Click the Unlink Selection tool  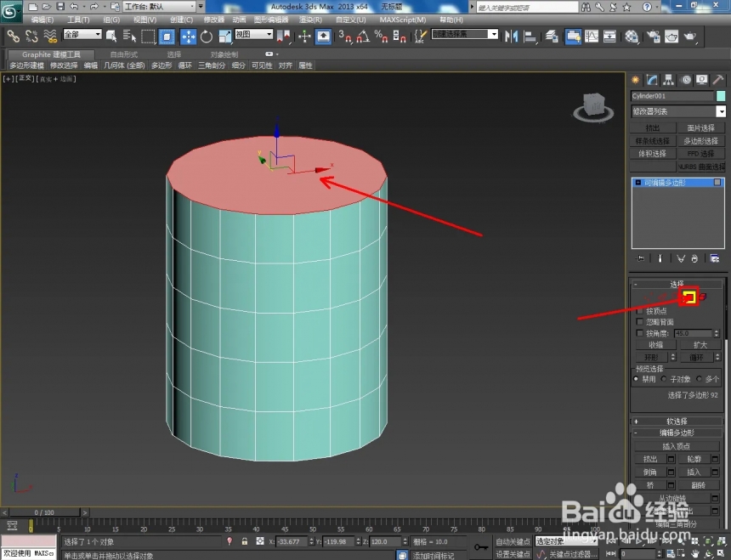(31, 36)
